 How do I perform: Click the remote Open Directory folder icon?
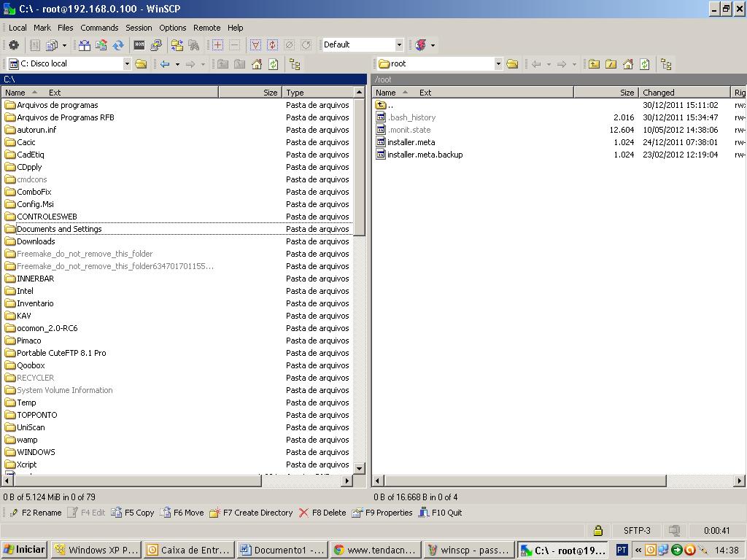pyautogui.click(x=512, y=64)
